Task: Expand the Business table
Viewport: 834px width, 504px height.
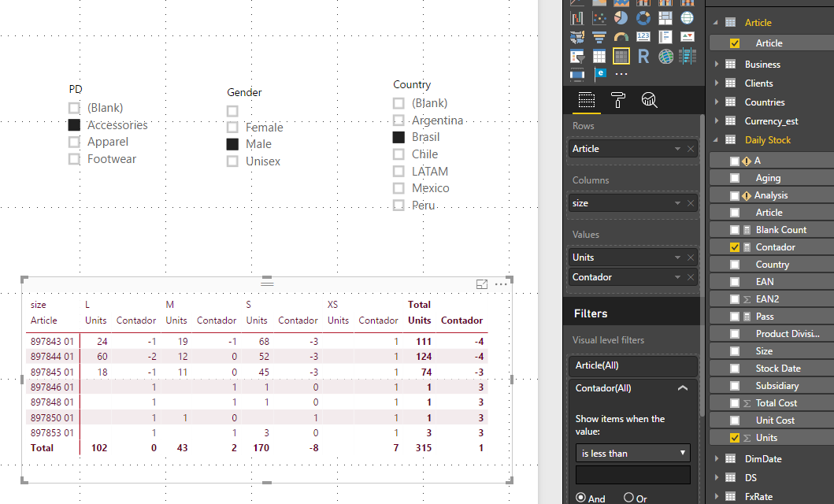Action: coord(717,65)
